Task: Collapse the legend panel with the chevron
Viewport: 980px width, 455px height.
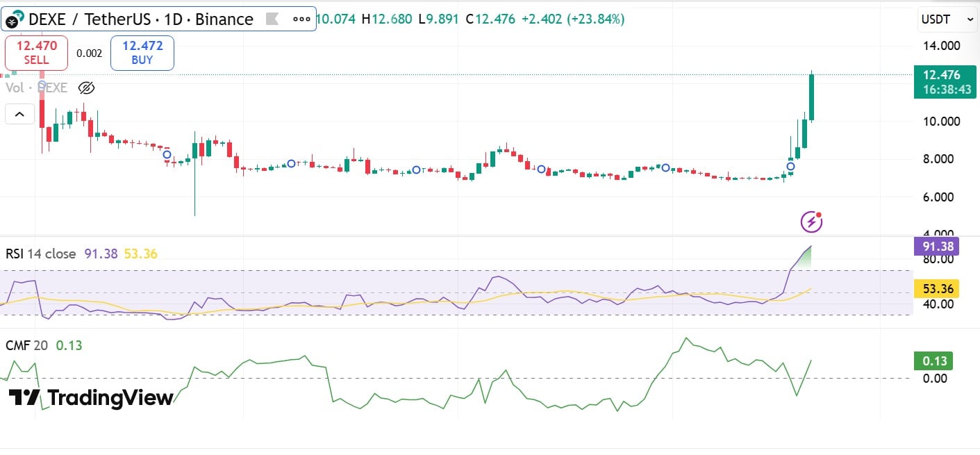Action: point(19,114)
